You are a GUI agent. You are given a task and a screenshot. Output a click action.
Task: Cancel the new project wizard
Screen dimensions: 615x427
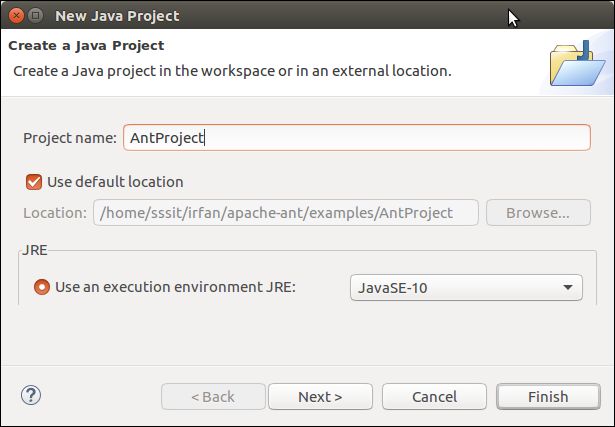point(434,397)
